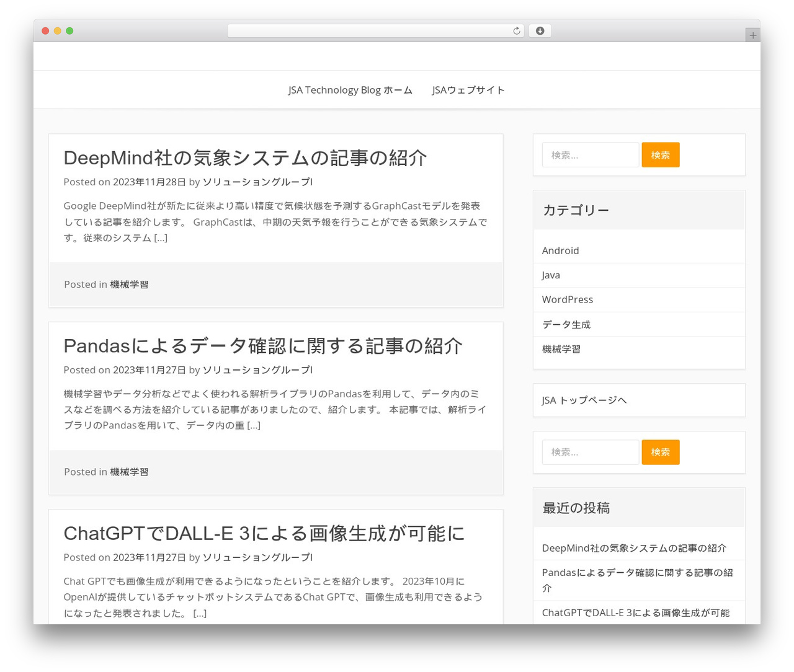Select the Android category
Screen dimensions: 794x672
(560, 250)
